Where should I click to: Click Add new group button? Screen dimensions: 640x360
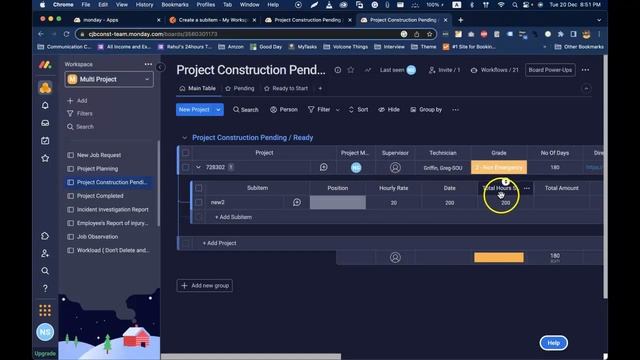click(x=204, y=285)
